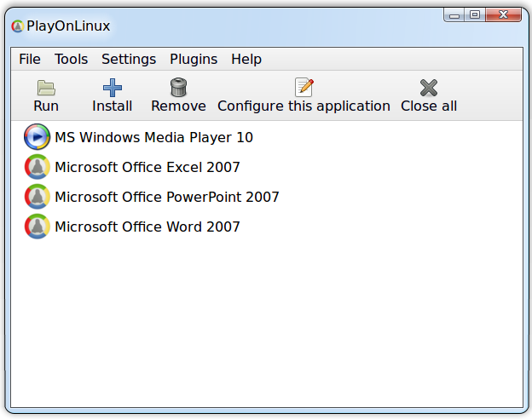Choose Microsoft Office PowerPoint 2007 label
Screen dimensions: 532x419
167,197
